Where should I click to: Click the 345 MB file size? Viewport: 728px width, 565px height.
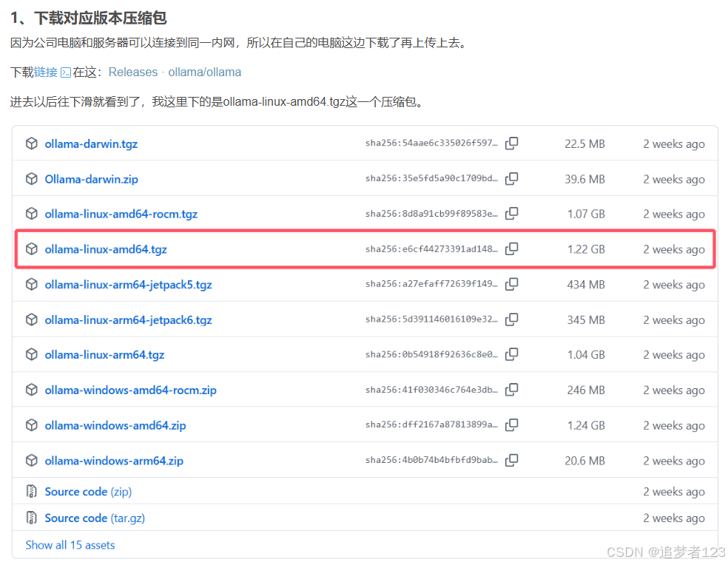586,320
